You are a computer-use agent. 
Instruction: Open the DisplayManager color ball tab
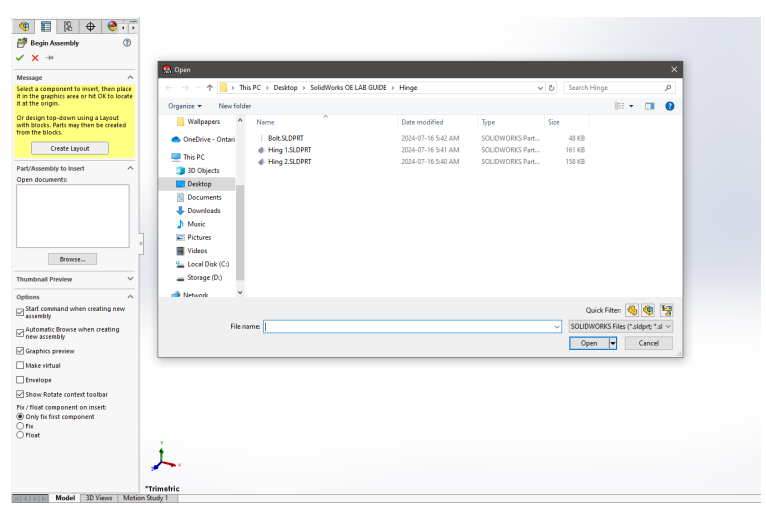click(x=112, y=26)
